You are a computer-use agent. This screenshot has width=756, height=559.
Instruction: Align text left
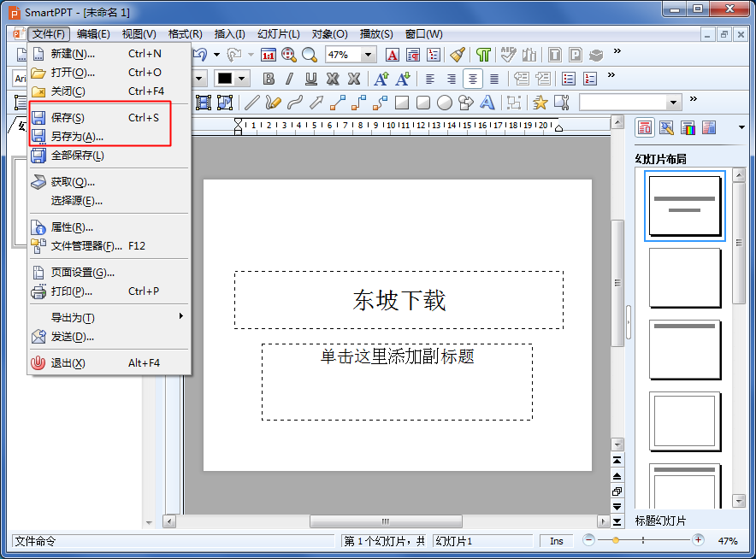point(429,79)
